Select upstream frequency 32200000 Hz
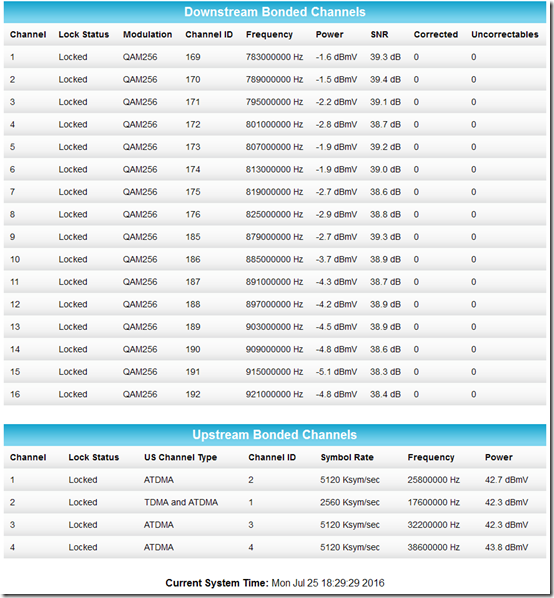 pyautogui.click(x=434, y=525)
